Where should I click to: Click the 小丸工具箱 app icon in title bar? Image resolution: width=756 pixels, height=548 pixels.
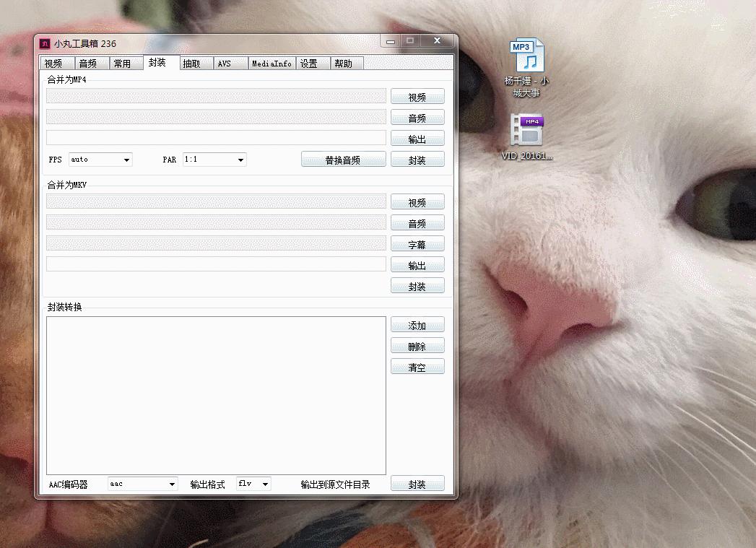[45, 43]
